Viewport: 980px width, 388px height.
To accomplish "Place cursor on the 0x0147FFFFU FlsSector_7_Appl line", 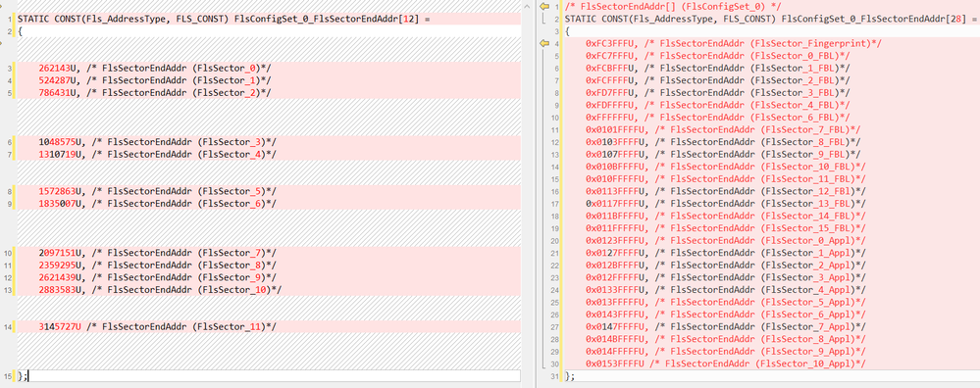I will pyautogui.click(x=772, y=327).
